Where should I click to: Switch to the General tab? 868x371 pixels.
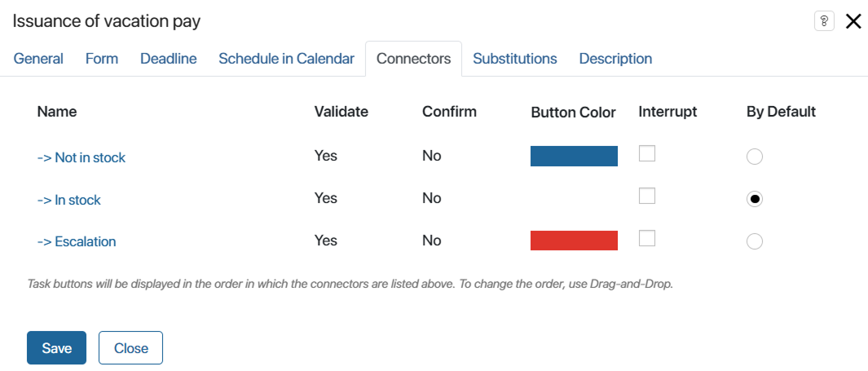pyautogui.click(x=38, y=59)
